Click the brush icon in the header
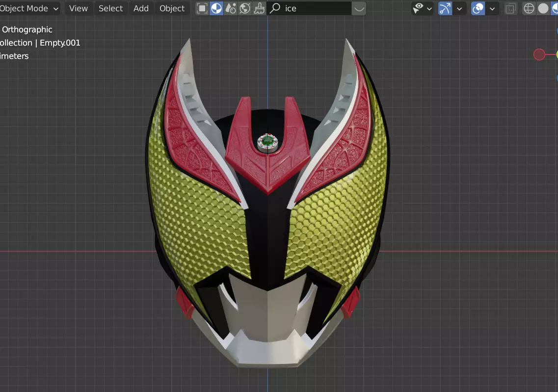The height and width of the screenshot is (392, 558). click(259, 8)
